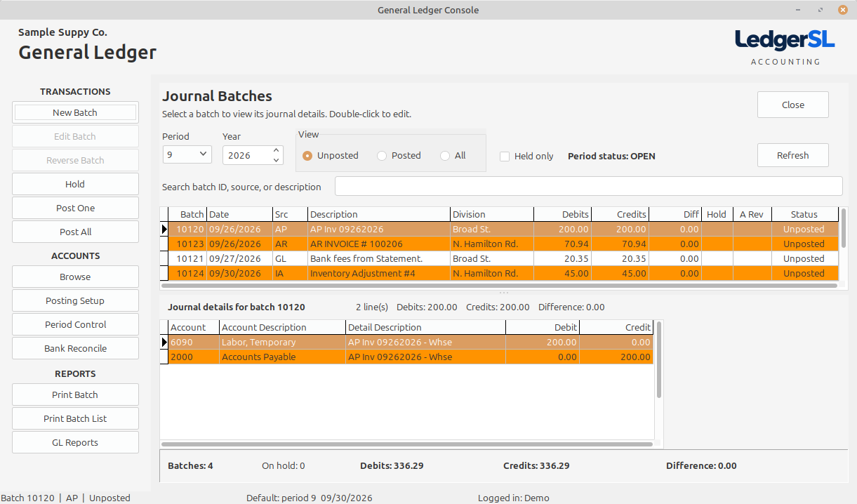The height and width of the screenshot is (504, 857).
Task: Click the row indicator arrow of batch 10120
Action: coord(165,229)
